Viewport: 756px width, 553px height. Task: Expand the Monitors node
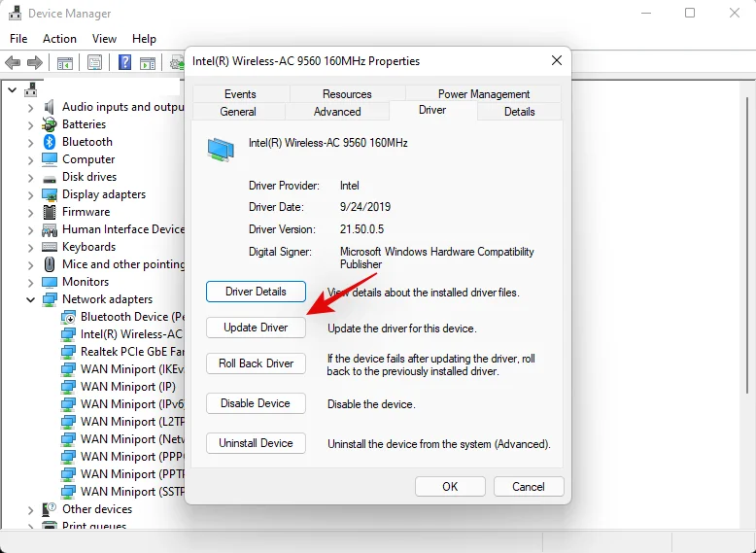(31, 282)
